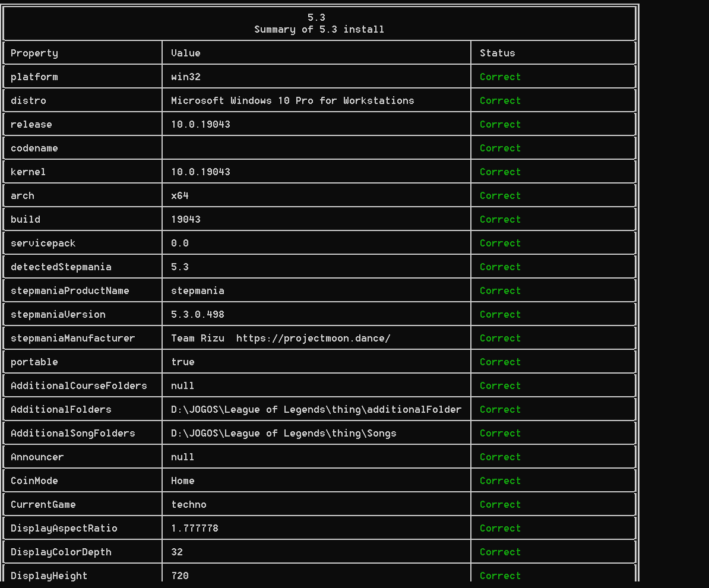This screenshot has height=588, width=709.
Task: Click 'Correct' status in Announcer row
Action: tap(500, 457)
